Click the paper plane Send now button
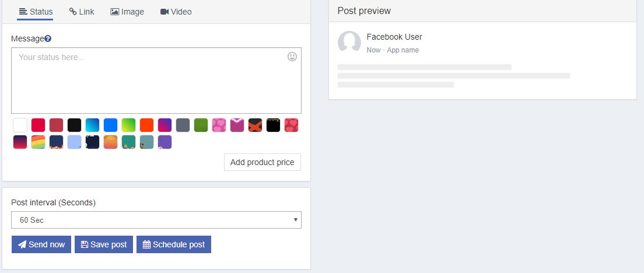This screenshot has height=273, width=644. (x=41, y=244)
